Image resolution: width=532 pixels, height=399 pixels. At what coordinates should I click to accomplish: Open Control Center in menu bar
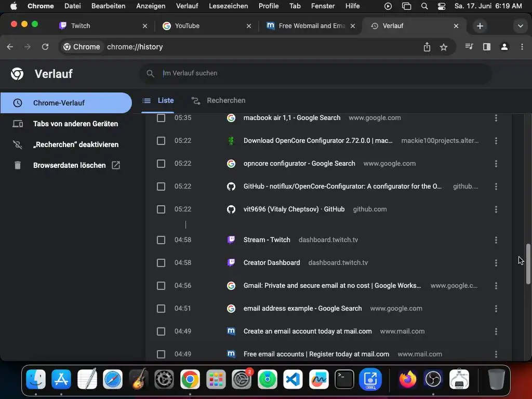(442, 6)
